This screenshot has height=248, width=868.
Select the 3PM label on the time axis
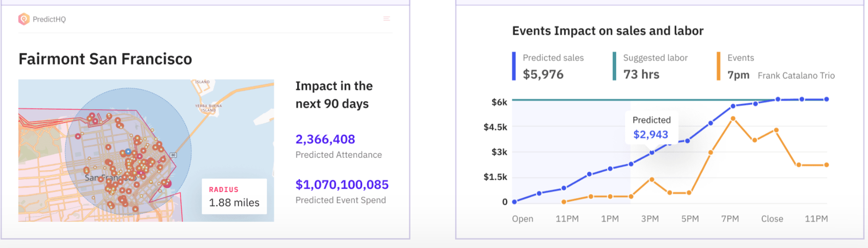pos(649,219)
